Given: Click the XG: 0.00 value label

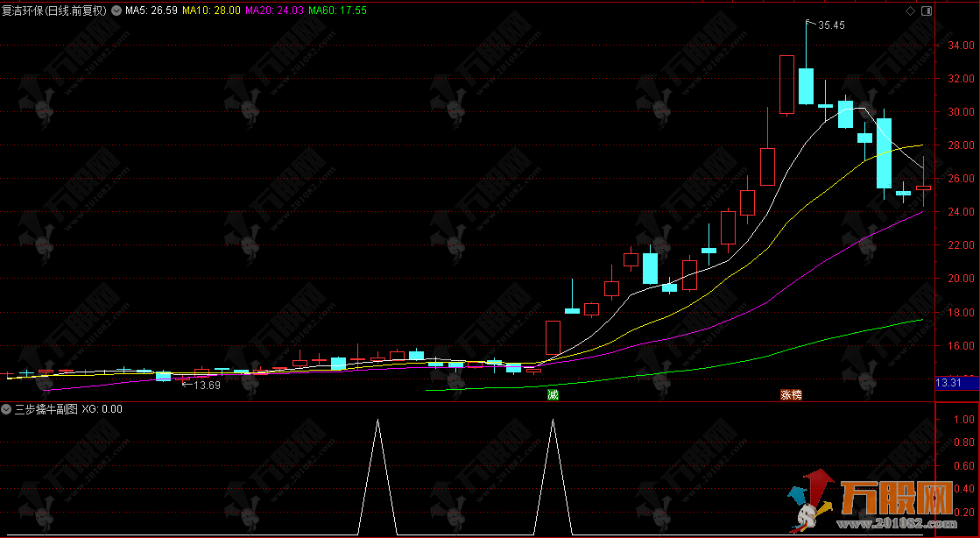Looking at the screenshot, I should [102, 409].
